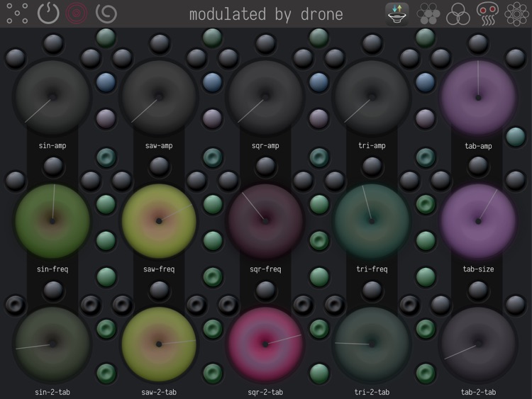This screenshot has width=532, height=399.
Task: Click lavender button right of sin-amp knob
Action: [x=106, y=118]
